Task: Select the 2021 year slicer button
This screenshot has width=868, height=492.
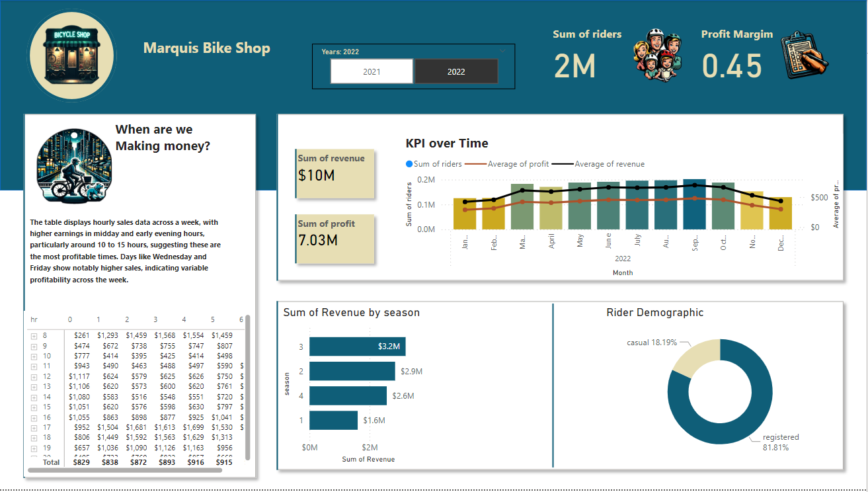Action: [372, 71]
